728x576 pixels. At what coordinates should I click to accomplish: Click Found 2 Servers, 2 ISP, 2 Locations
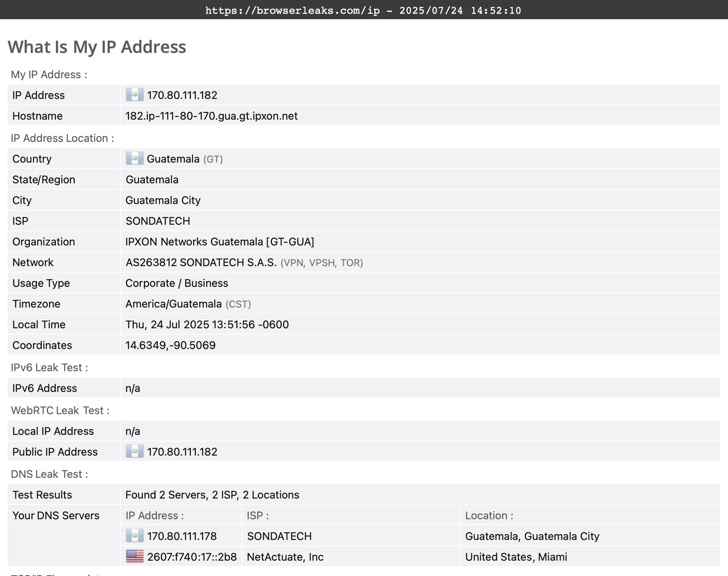click(x=212, y=495)
